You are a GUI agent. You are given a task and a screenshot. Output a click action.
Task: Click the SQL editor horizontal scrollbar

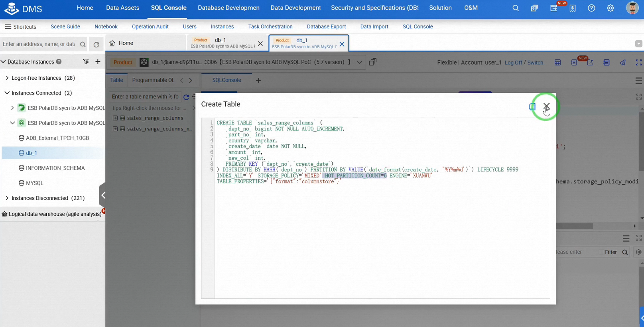[x=574, y=226]
